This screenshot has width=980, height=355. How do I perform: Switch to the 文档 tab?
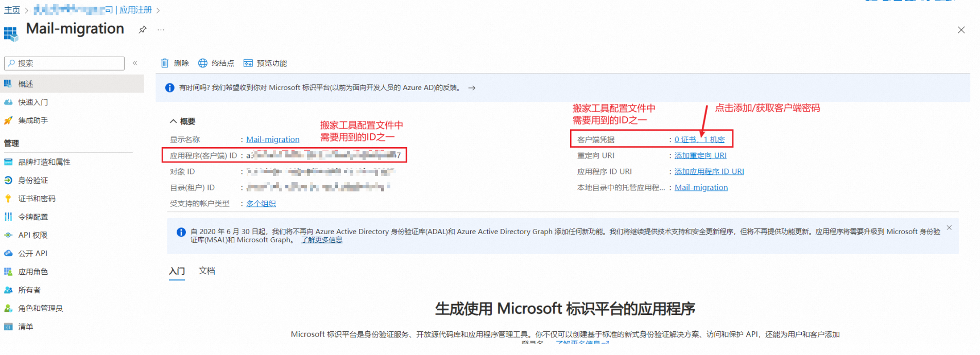click(x=207, y=271)
